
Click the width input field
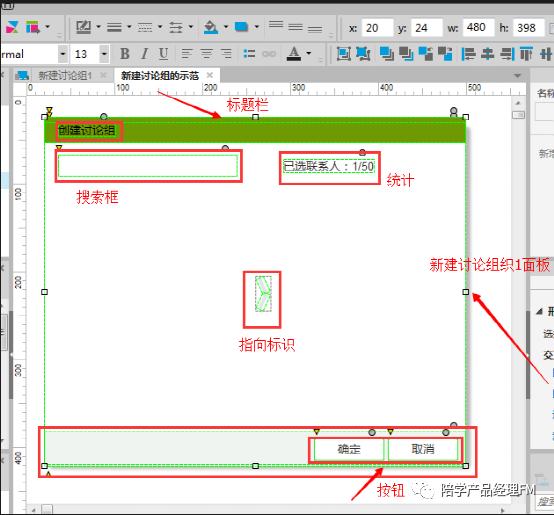(x=478, y=28)
